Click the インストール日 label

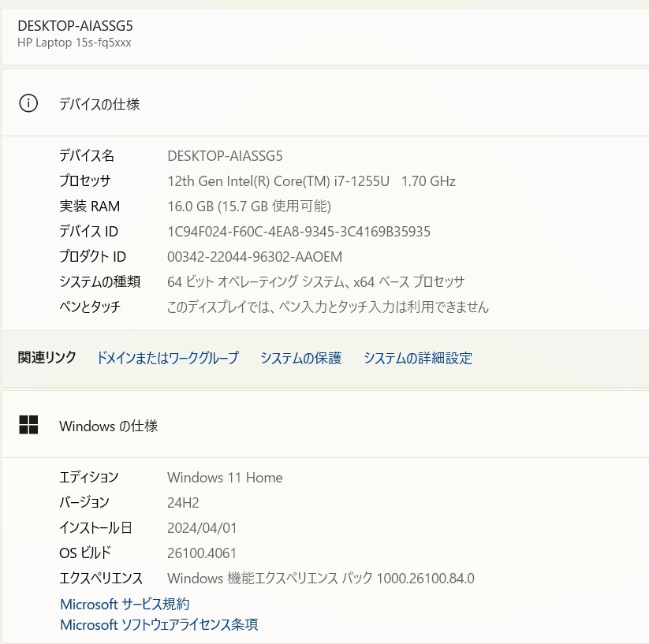[95, 528]
